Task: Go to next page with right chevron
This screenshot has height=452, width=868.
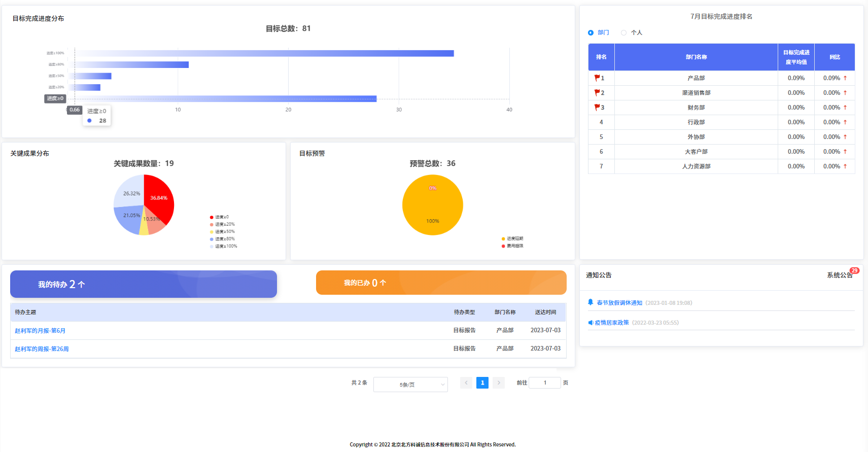Action: click(499, 383)
